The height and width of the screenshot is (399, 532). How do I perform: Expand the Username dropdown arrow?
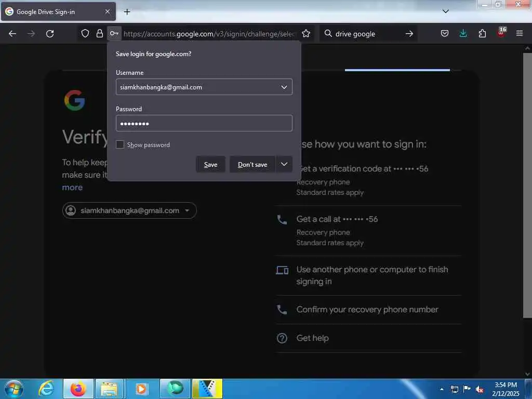284,87
